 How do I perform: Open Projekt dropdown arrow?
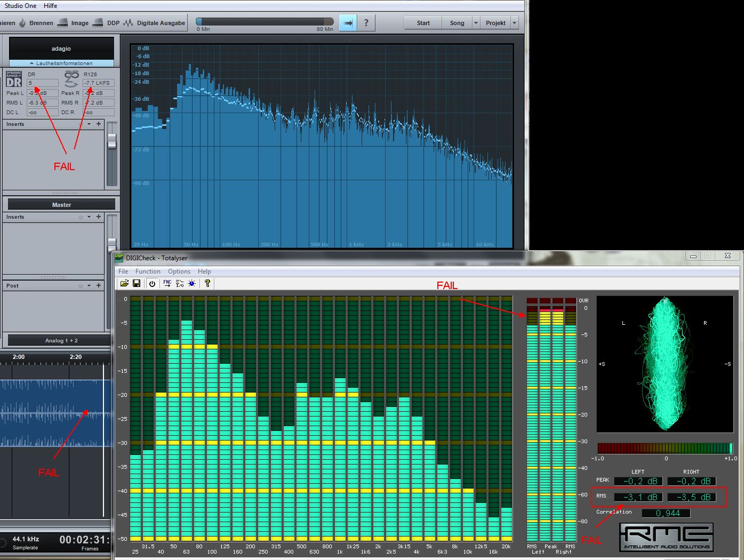click(x=515, y=23)
